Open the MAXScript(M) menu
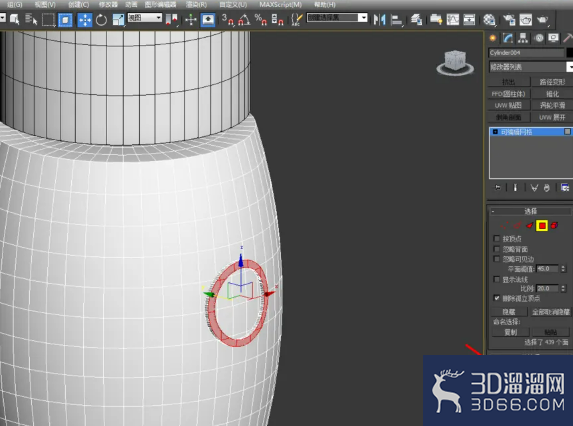The height and width of the screenshot is (426, 573). [x=281, y=5]
